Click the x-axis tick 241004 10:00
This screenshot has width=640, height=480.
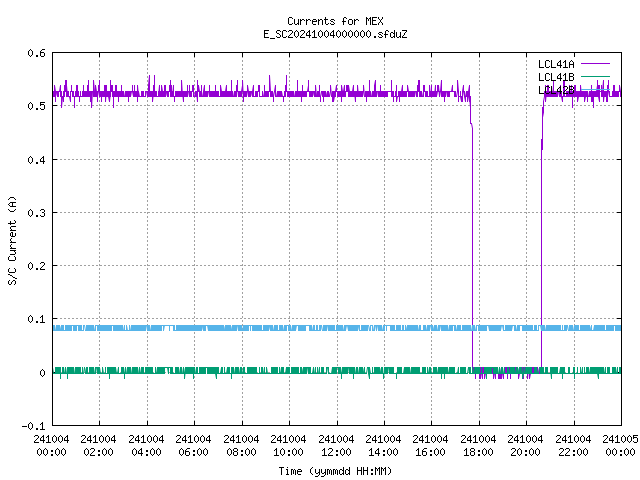[x=288, y=446]
